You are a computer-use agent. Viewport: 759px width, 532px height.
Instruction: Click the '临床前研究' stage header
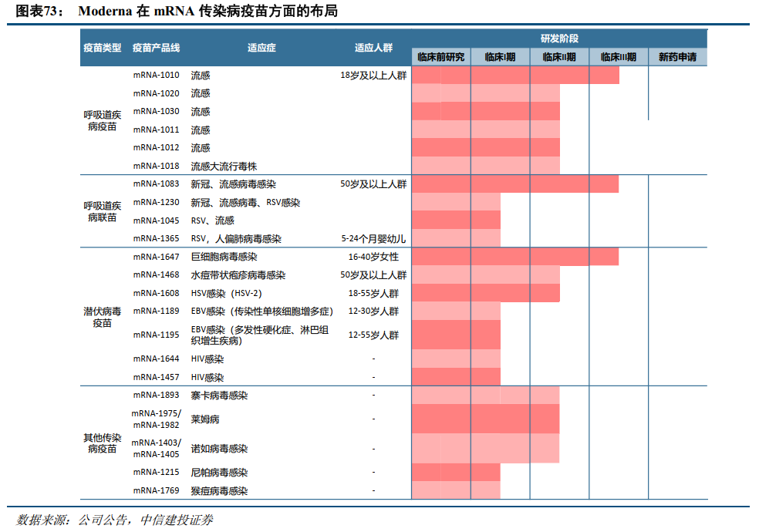[441, 57]
